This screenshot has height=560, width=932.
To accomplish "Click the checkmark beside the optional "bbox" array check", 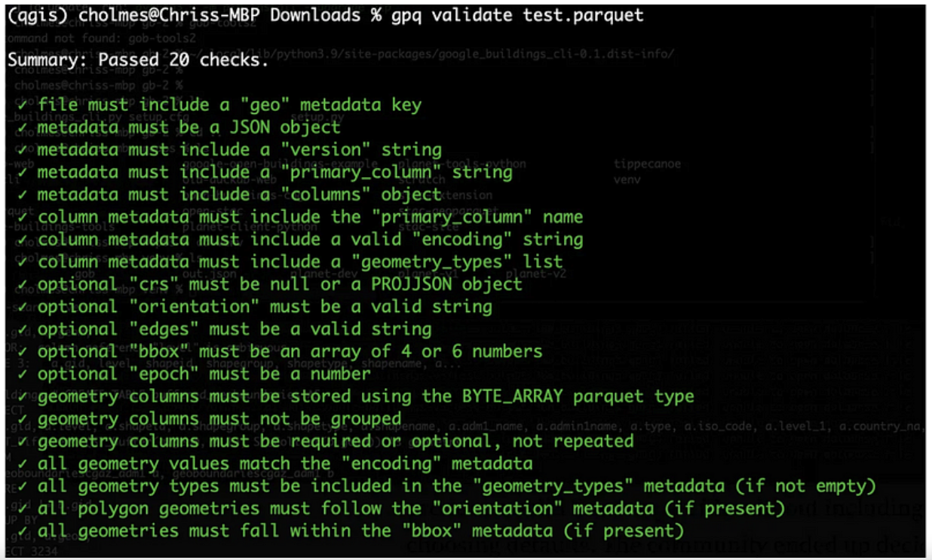I will pyautogui.click(x=23, y=351).
